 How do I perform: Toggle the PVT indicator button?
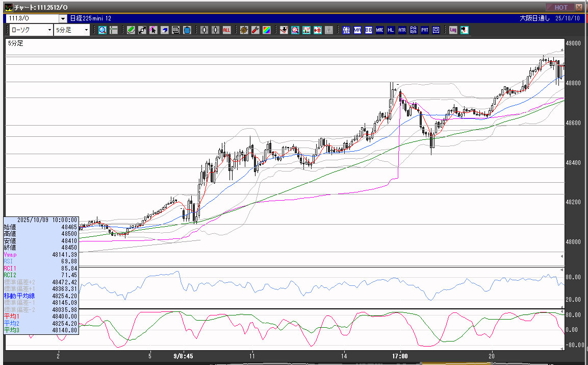pos(425,30)
